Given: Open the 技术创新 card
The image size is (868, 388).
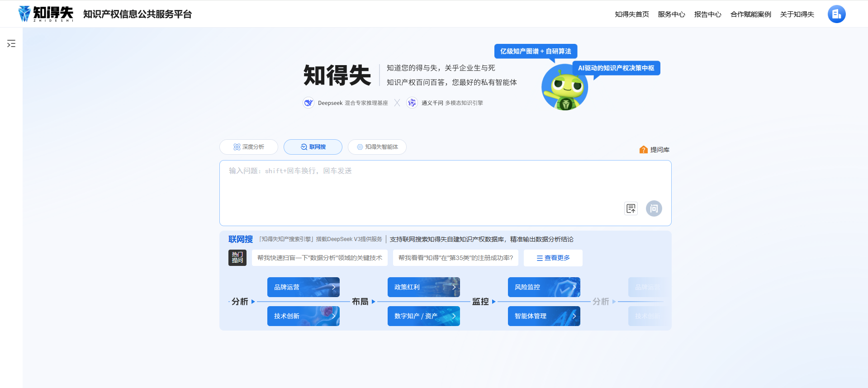Looking at the screenshot, I should point(304,316).
